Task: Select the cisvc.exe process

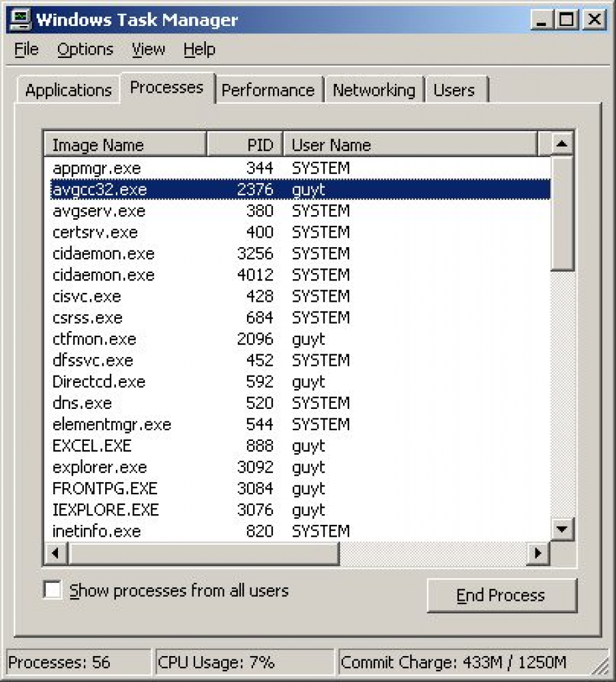Action: 298,296
